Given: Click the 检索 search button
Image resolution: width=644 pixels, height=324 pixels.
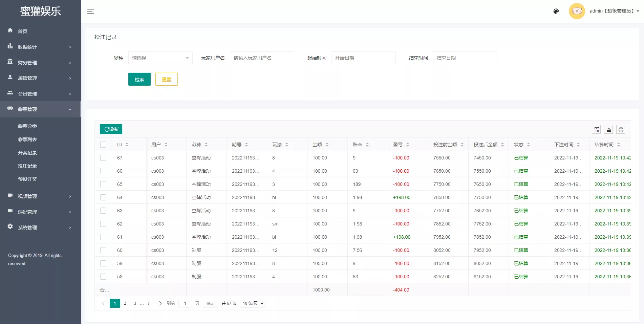Looking at the screenshot, I should (x=139, y=79).
